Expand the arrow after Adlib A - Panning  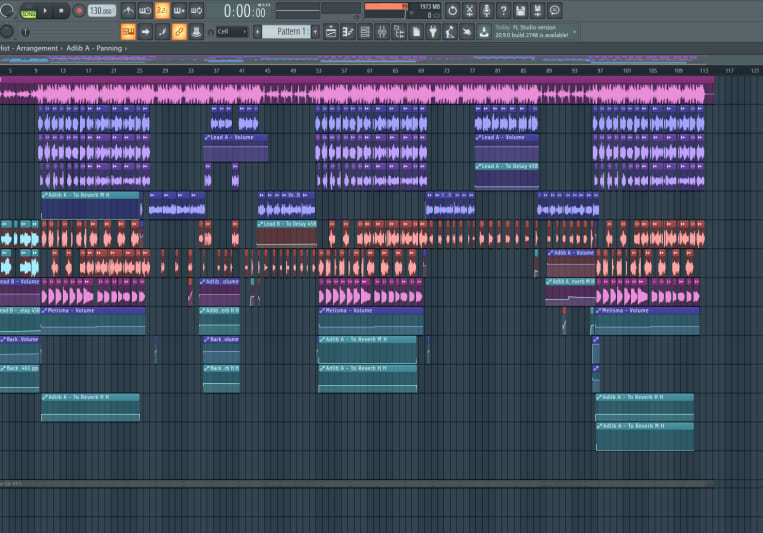click(126, 49)
